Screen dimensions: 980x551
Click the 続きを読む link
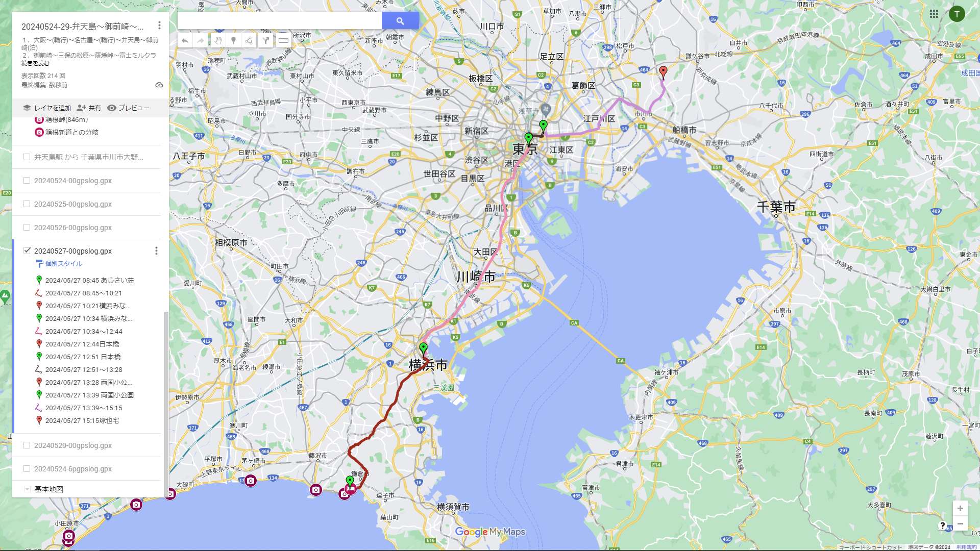35,63
